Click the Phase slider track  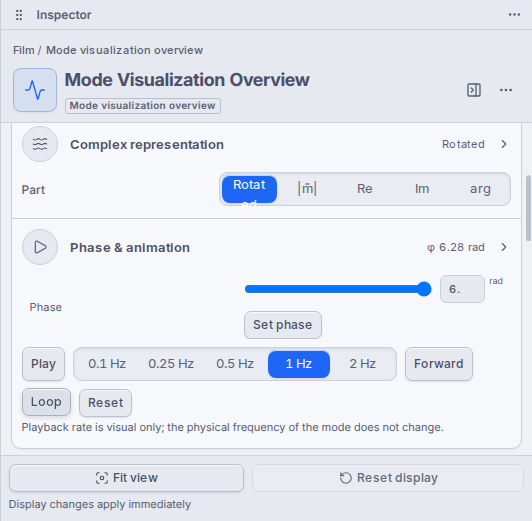click(338, 289)
